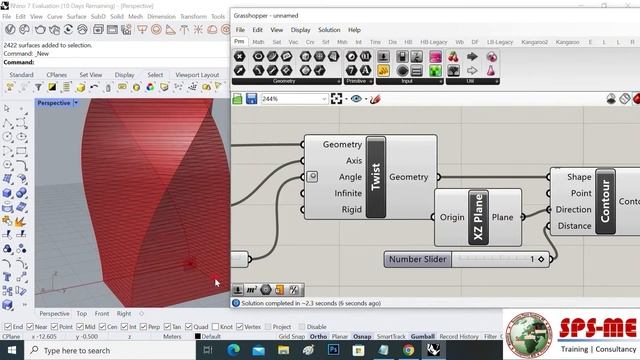
Task: Open the Rhino Surface menu
Action: pos(76,16)
